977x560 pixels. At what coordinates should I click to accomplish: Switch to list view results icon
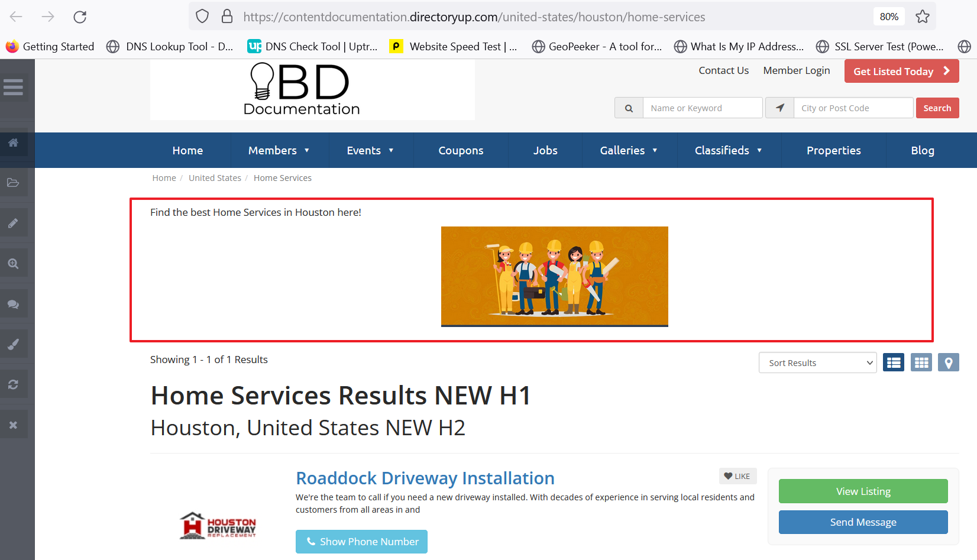tap(894, 362)
